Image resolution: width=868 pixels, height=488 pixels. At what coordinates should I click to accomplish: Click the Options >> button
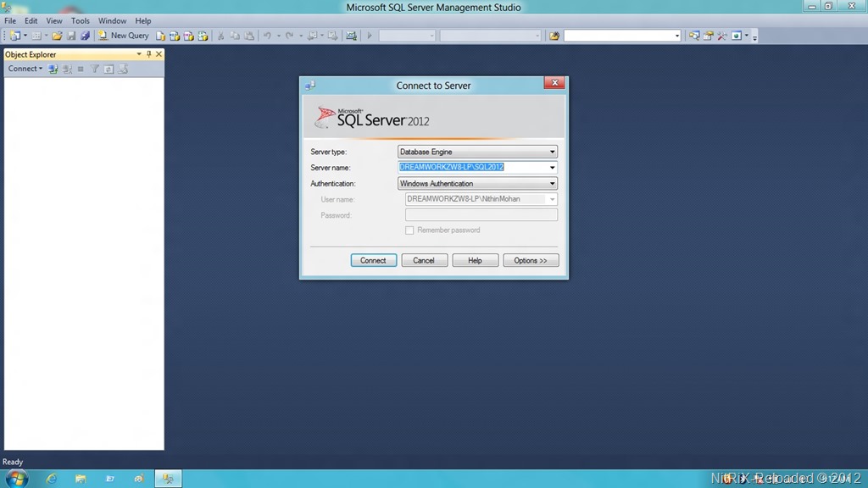click(531, 261)
